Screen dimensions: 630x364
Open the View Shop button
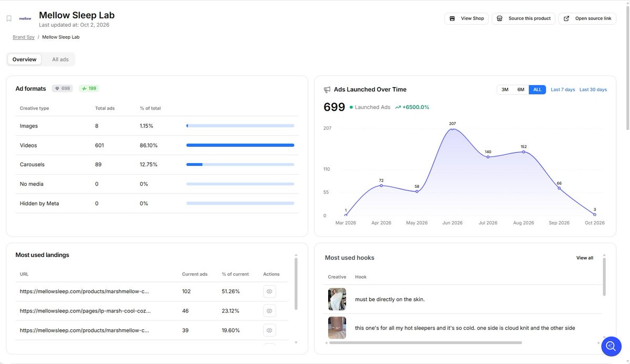pos(467,18)
